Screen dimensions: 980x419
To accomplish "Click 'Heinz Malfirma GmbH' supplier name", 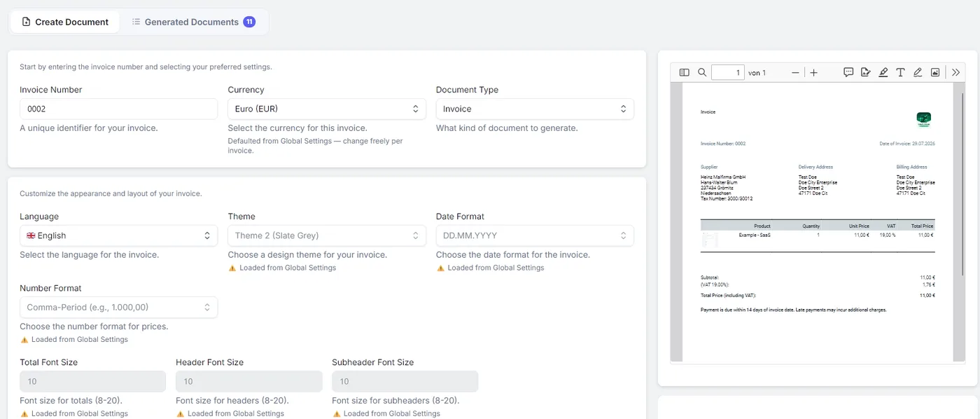I will pyautogui.click(x=723, y=177).
